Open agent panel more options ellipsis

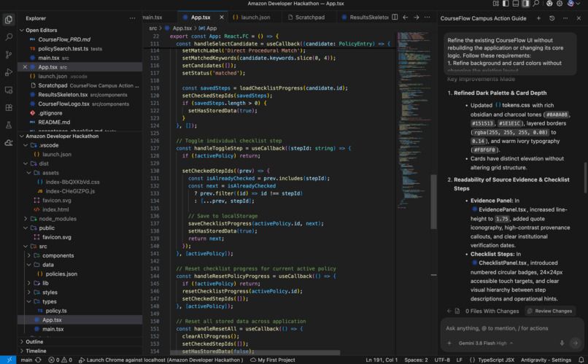[565, 18]
